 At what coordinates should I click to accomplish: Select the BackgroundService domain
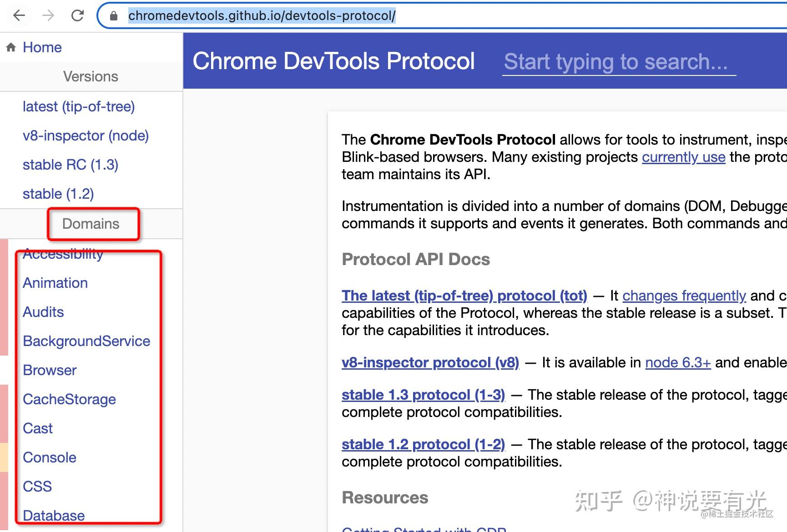[x=86, y=341]
